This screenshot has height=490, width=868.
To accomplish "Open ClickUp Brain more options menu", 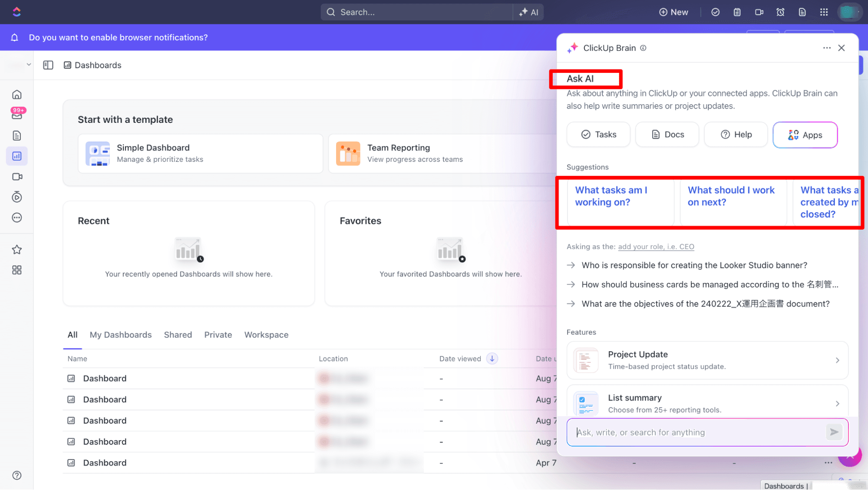I will (827, 48).
